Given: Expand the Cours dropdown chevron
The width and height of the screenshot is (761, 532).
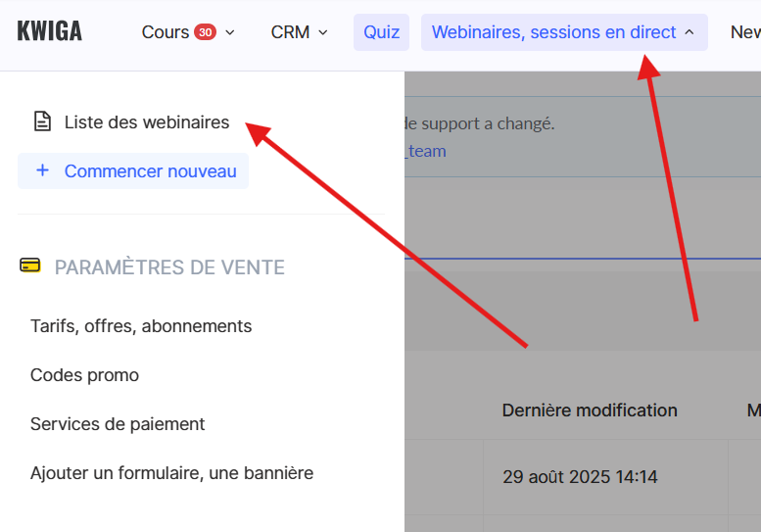Looking at the screenshot, I should [x=230, y=32].
